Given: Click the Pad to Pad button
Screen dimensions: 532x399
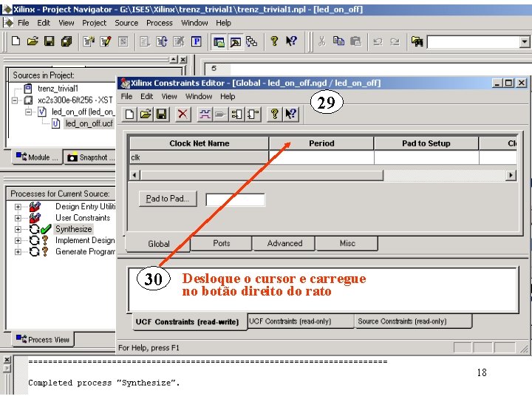Looking at the screenshot, I should pyautogui.click(x=168, y=199).
